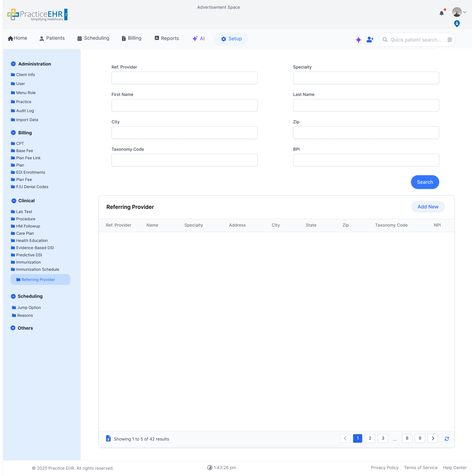
Task: Open the Terms of Service link
Action: pyautogui.click(x=420, y=468)
